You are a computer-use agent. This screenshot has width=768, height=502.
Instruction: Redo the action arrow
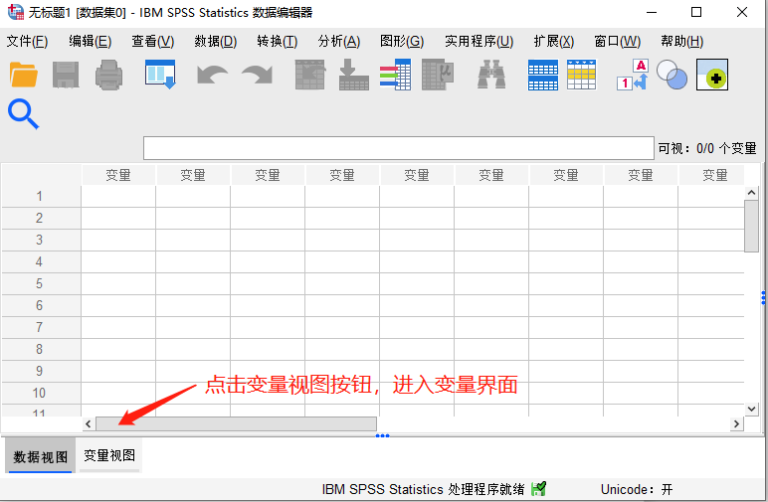pos(257,75)
